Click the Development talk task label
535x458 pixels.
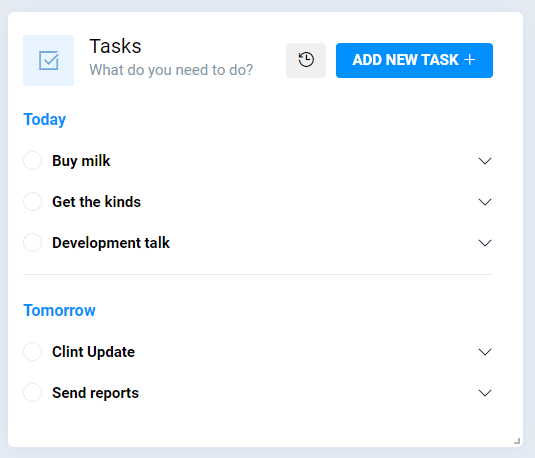[x=111, y=243]
